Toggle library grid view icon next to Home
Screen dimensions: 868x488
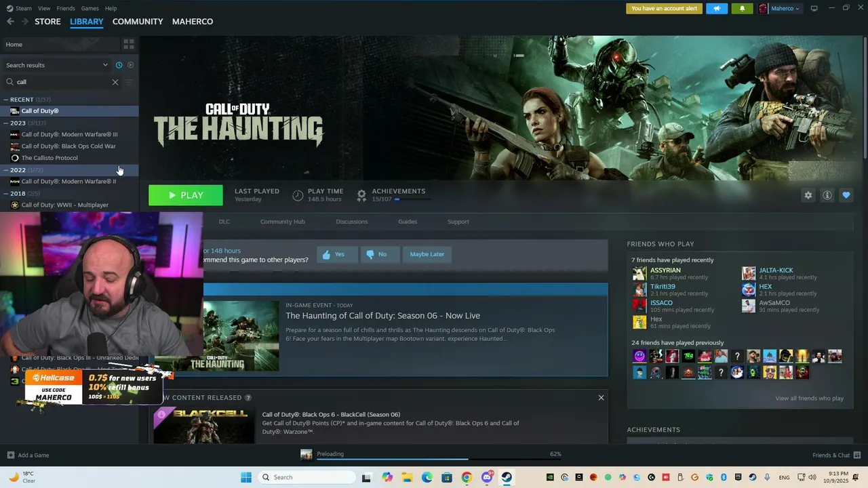tap(128, 44)
